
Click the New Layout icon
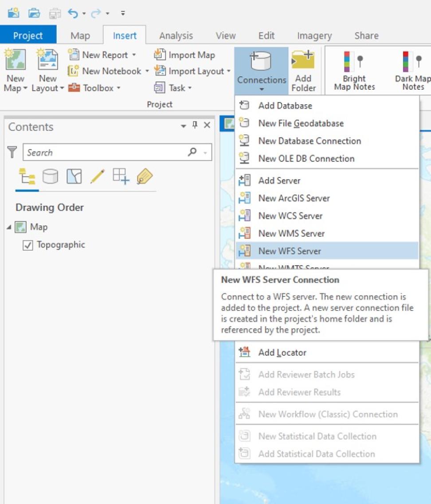[x=47, y=60]
